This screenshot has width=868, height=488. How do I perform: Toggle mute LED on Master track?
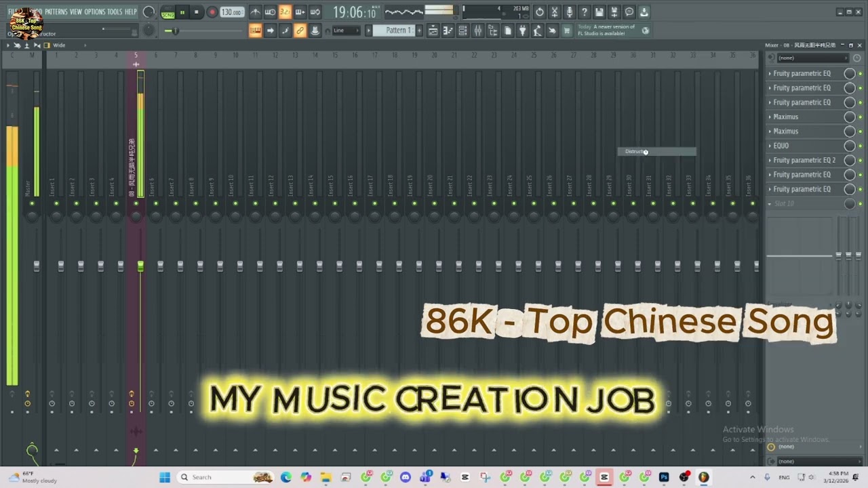(x=32, y=203)
